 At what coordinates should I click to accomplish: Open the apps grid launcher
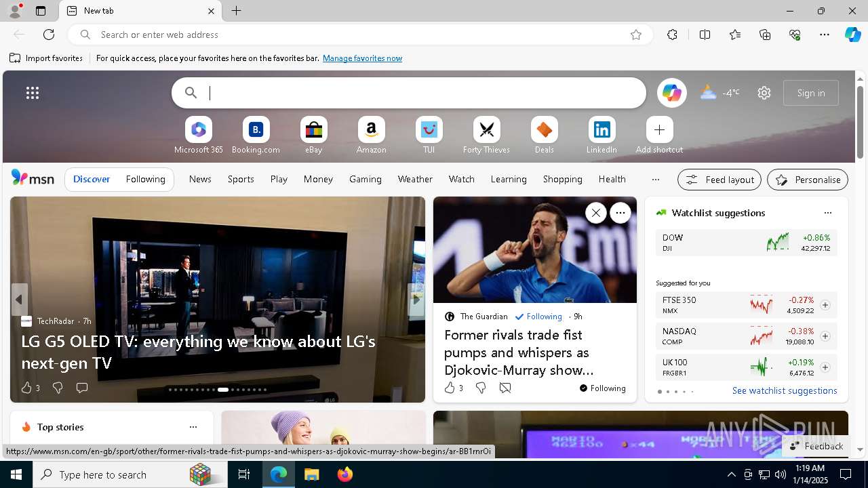[x=33, y=93]
